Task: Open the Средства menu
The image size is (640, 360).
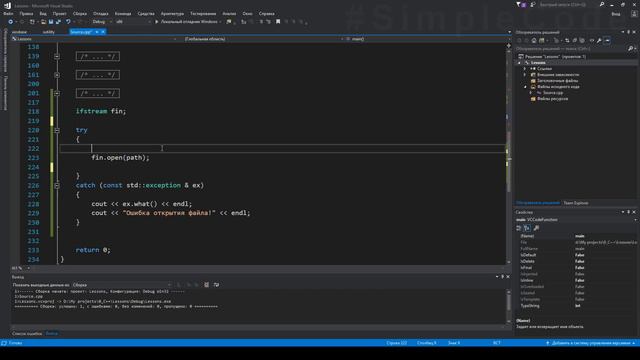Action: 146,13
